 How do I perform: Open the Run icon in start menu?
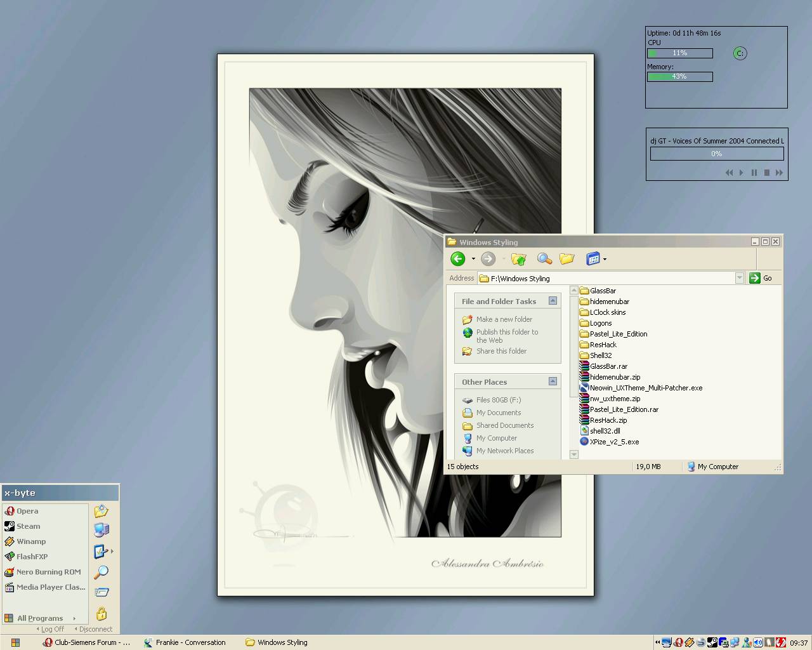pyautogui.click(x=101, y=592)
